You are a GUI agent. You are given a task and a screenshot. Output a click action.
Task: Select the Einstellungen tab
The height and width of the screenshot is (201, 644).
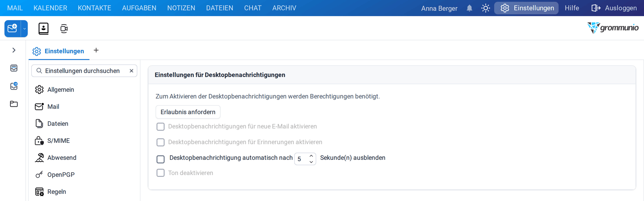(x=59, y=51)
